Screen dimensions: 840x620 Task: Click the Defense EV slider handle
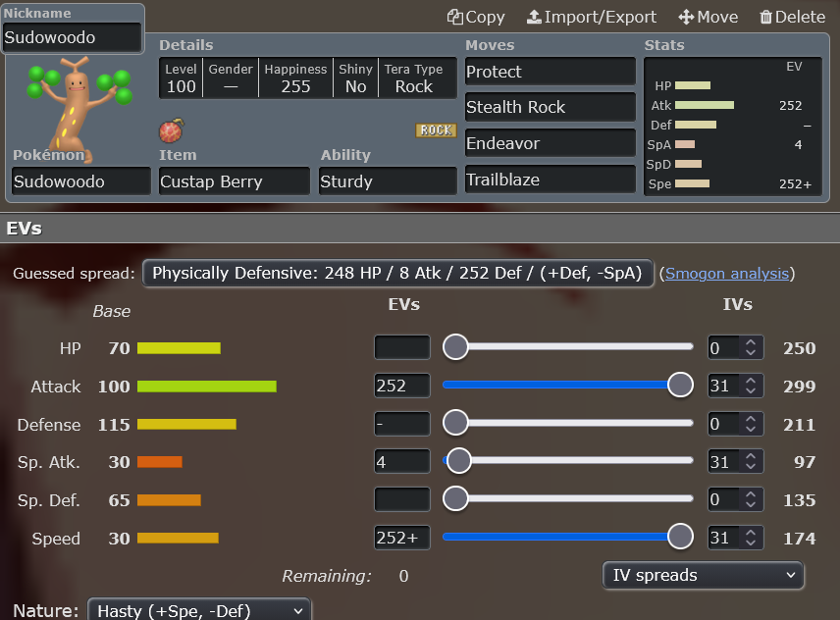(x=456, y=423)
